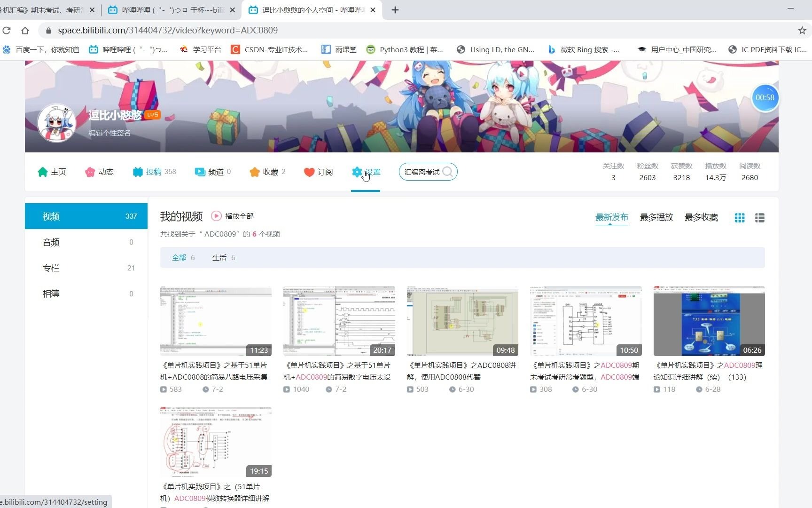Select 视频 337 in the sidebar
Image resolution: width=812 pixels, height=508 pixels.
pos(86,216)
